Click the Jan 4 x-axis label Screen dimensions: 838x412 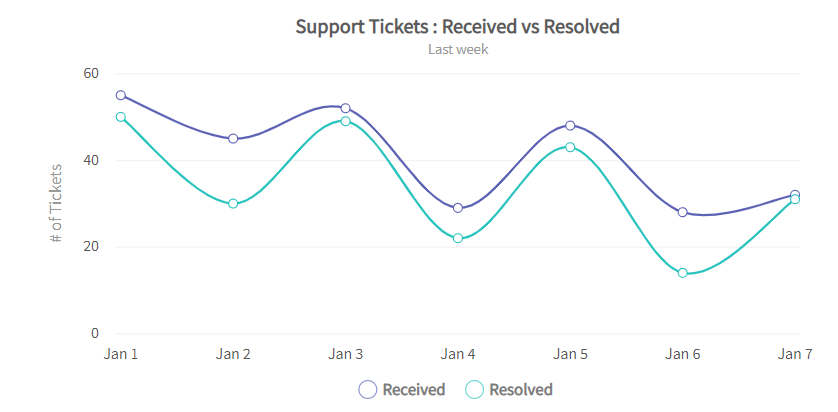coord(458,354)
